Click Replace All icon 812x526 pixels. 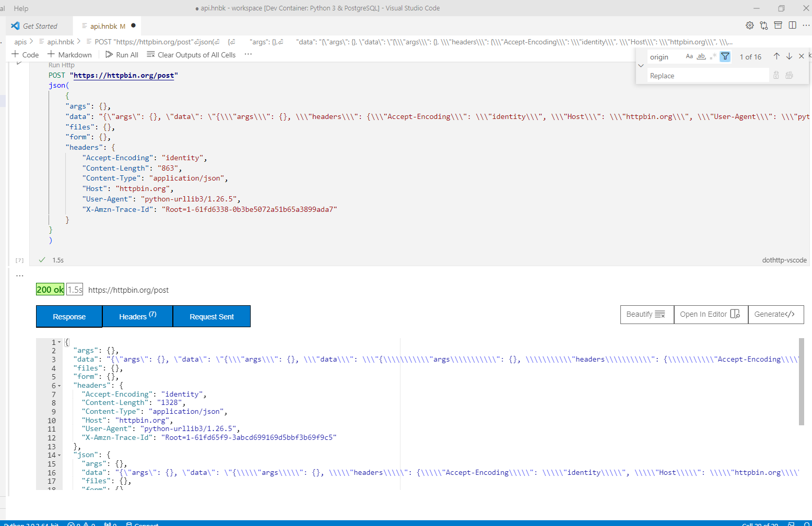tap(789, 76)
